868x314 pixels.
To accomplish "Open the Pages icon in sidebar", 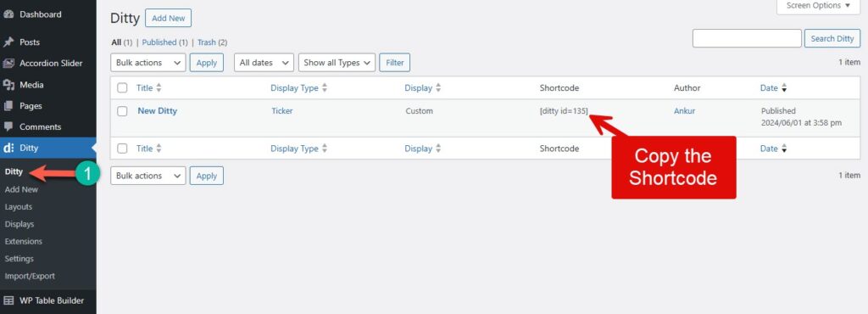I will click(x=8, y=106).
